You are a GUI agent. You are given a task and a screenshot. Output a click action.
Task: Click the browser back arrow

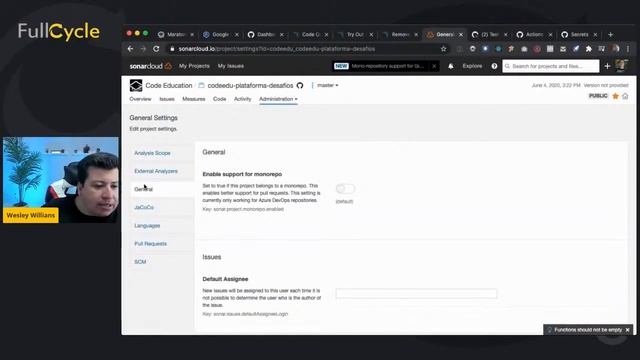point(131,49)
